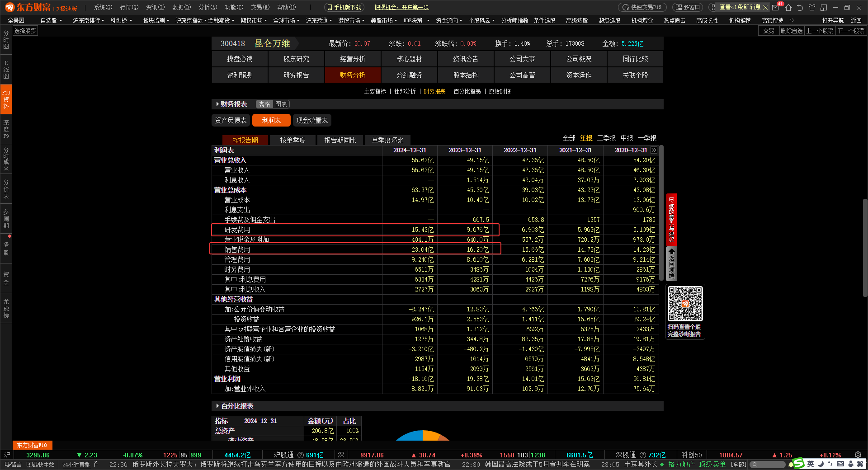Filter reports by 中报

627,138
